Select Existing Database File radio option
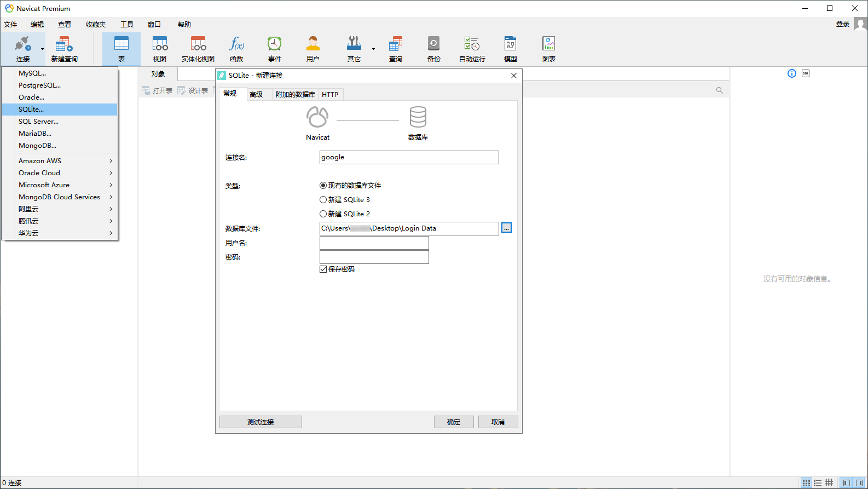This screenshot has height=489, width=868. pos(350,186)
